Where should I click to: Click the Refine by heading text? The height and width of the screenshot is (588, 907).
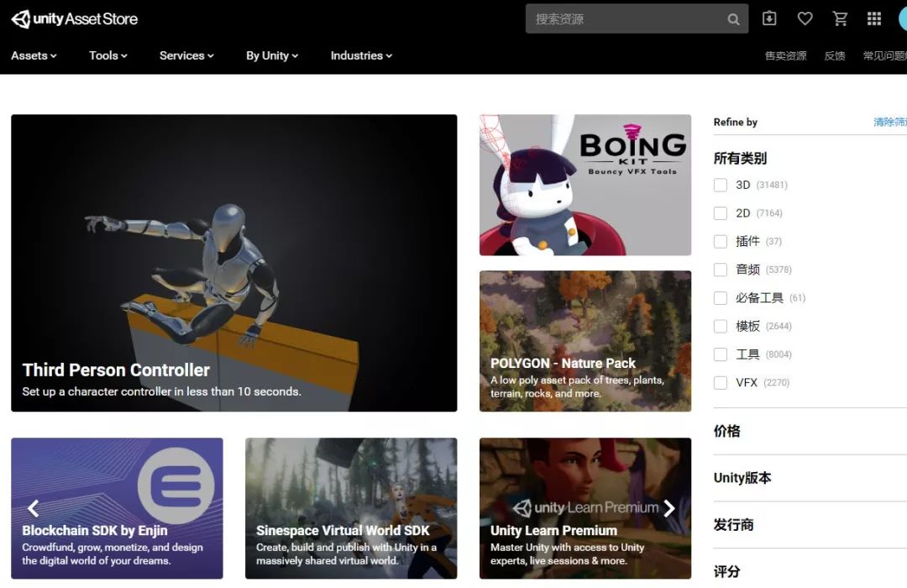coord(735,122)
